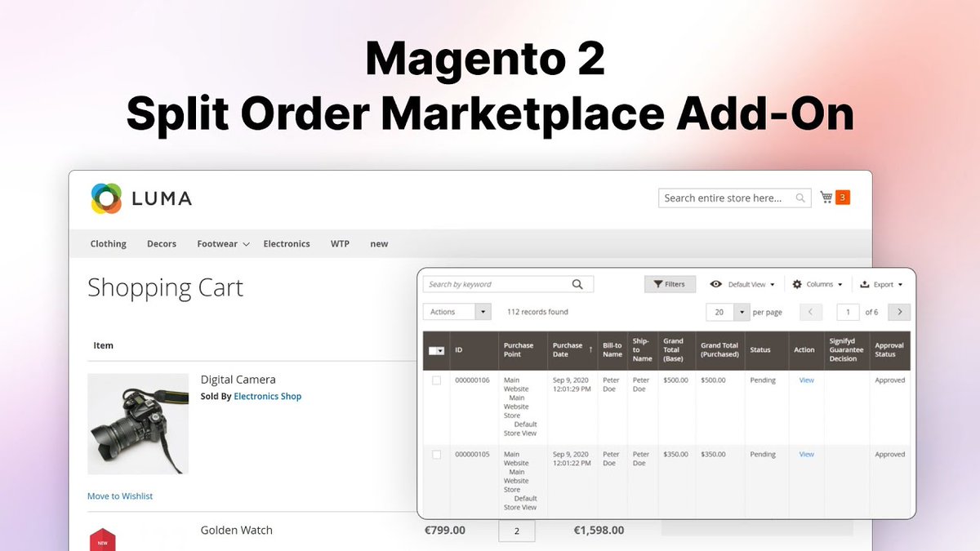Image resolution: width=980 pixels, height=551 pixels.
Task: Click the Columns gear icon
Action: pyautogui.click(x=797, y=284)
